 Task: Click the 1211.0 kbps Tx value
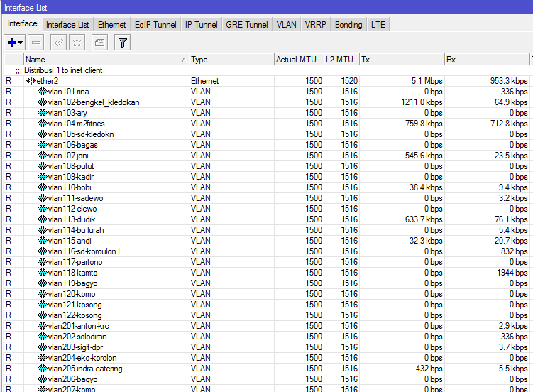tap(422, 102)
